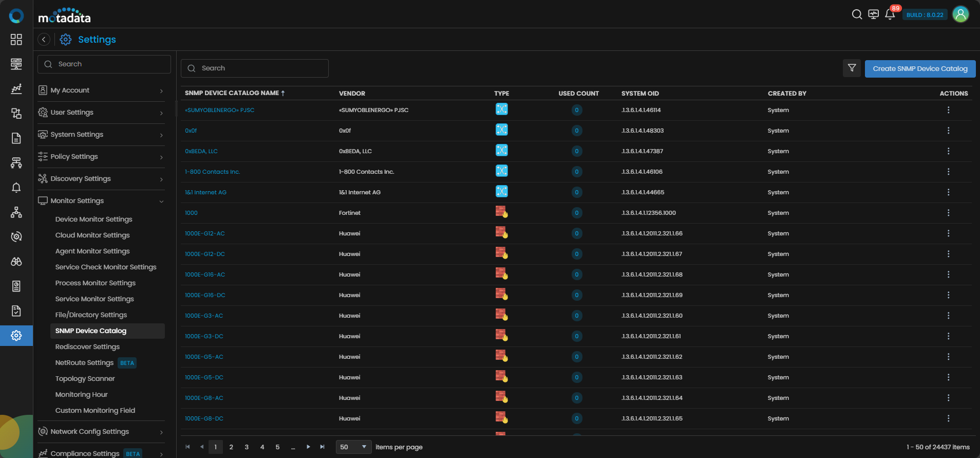The height and width of the screenshot is (458, 980).
Task: Expand the Compliance Settings section
Action: (x=101, y=453)
